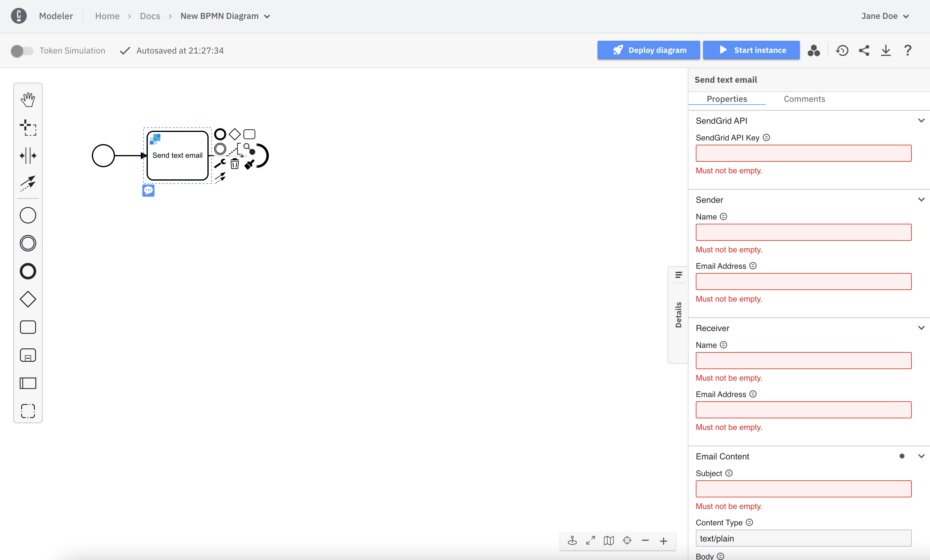Enable Token Simulation
The image size is (930, 560).
(x=22, y=50)
